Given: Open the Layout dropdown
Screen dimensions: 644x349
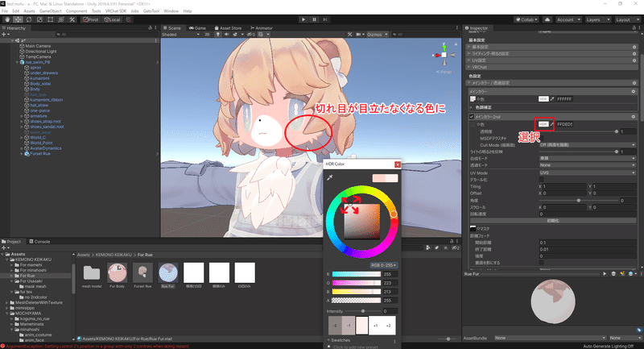Looking at the screenshot, I should tap(627, 19).
